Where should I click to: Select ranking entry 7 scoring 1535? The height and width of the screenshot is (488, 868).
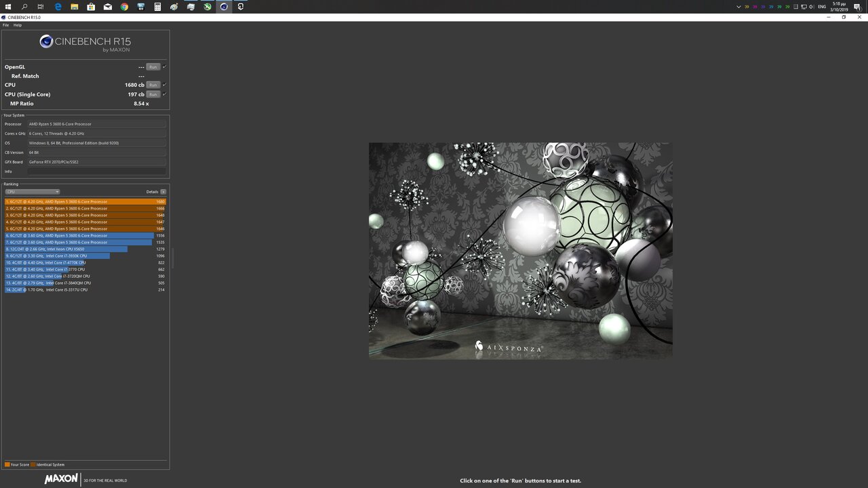pyautogui.click(x=85, y=242)
